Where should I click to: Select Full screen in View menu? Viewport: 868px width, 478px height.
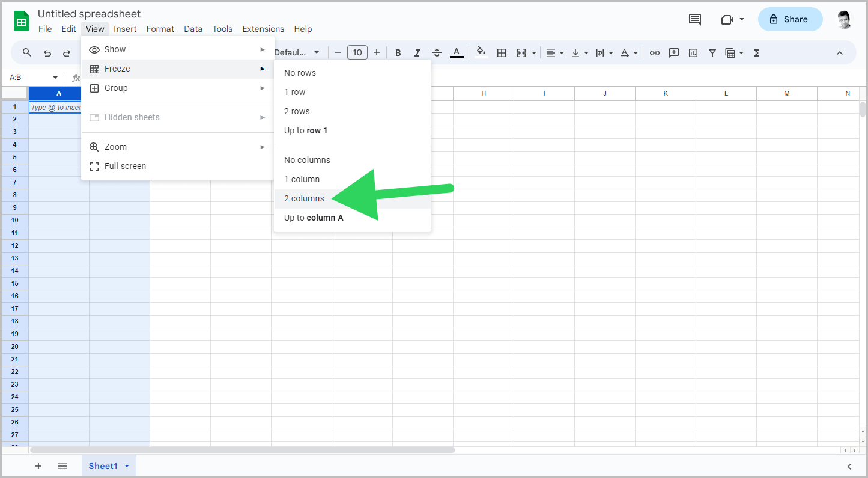click(178, 166)
